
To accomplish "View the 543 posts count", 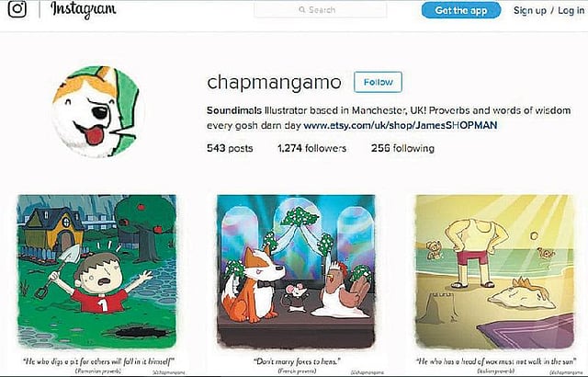I will (230, 148).
